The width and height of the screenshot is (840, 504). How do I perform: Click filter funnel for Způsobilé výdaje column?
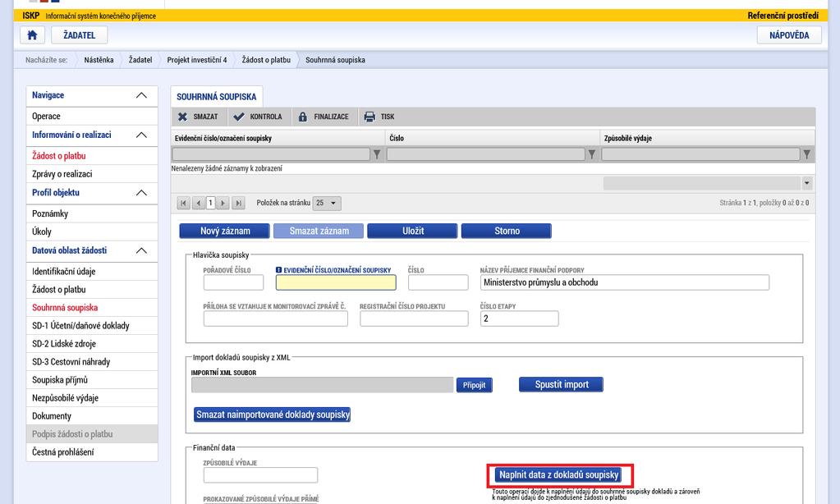click(807, 155)
